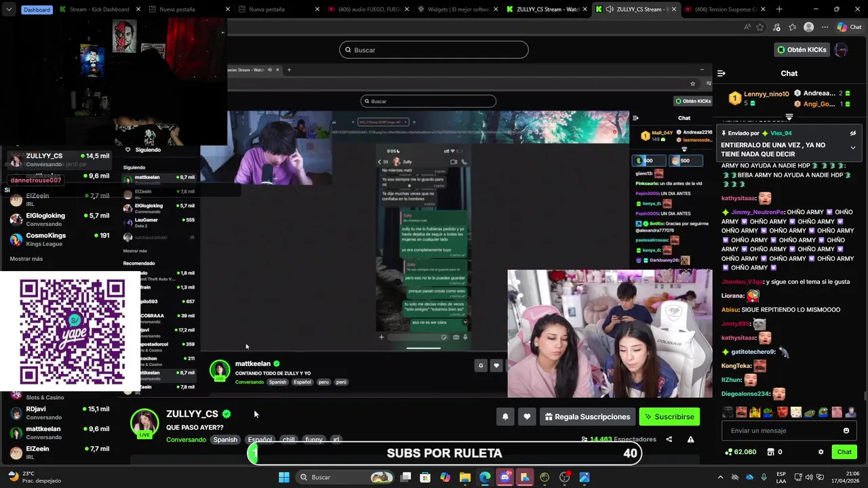Switch to Stream - Kick Dashboard tab
Screen dimensions: 868x488
coord(98,9)
